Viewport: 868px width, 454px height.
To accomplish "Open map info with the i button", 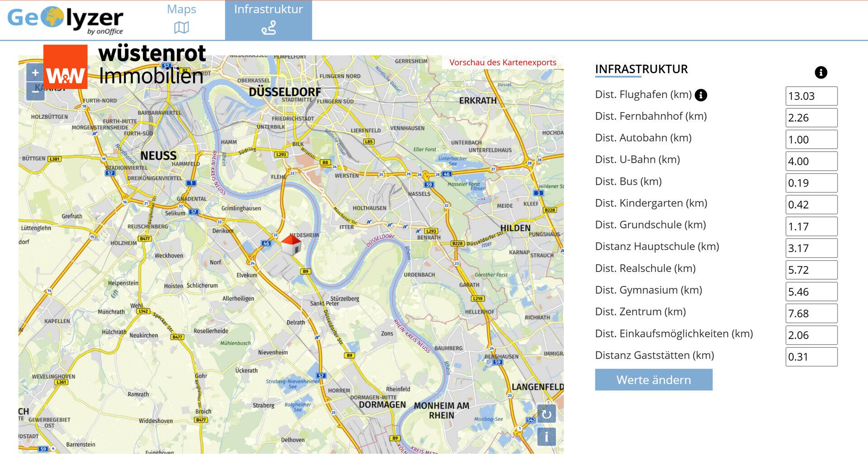I will pos(547,437).
